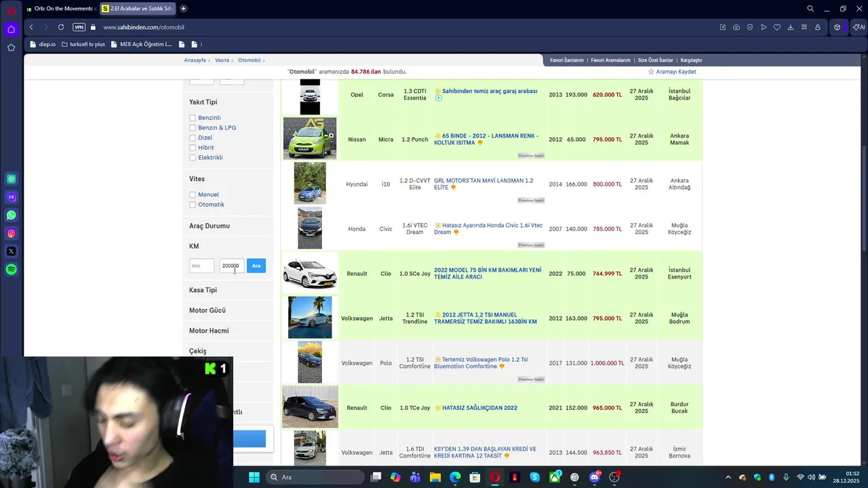Viewport: 868px width, 488px height.
Task: Add this page to favorites with the heart icon
Action: 777,27
